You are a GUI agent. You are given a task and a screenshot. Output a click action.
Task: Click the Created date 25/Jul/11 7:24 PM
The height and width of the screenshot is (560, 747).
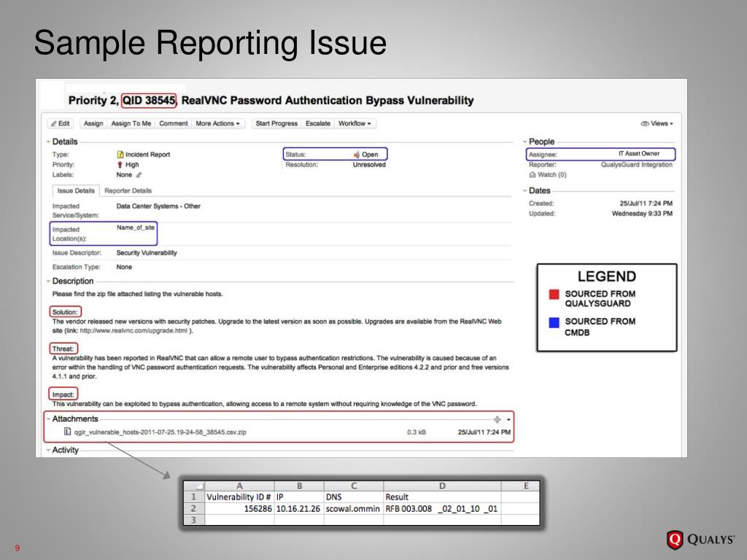[646, 203]
